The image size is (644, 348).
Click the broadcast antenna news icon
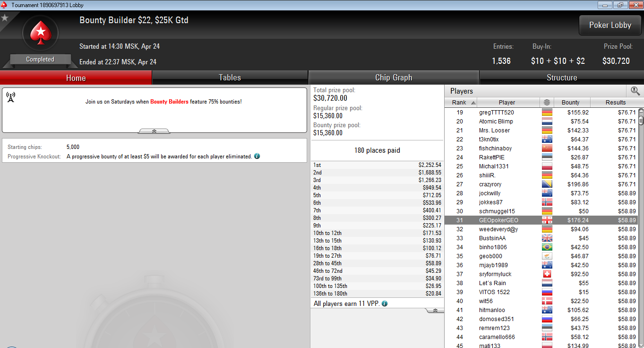tap(10, 97)
